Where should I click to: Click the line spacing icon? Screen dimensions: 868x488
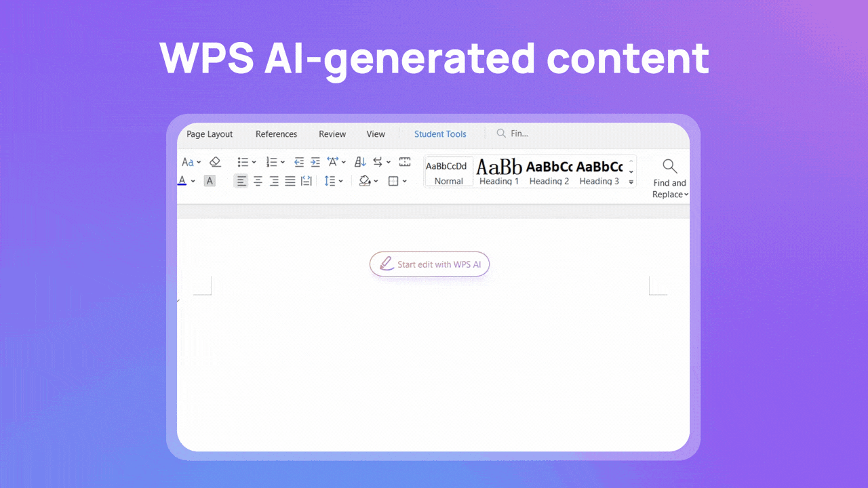330,181
